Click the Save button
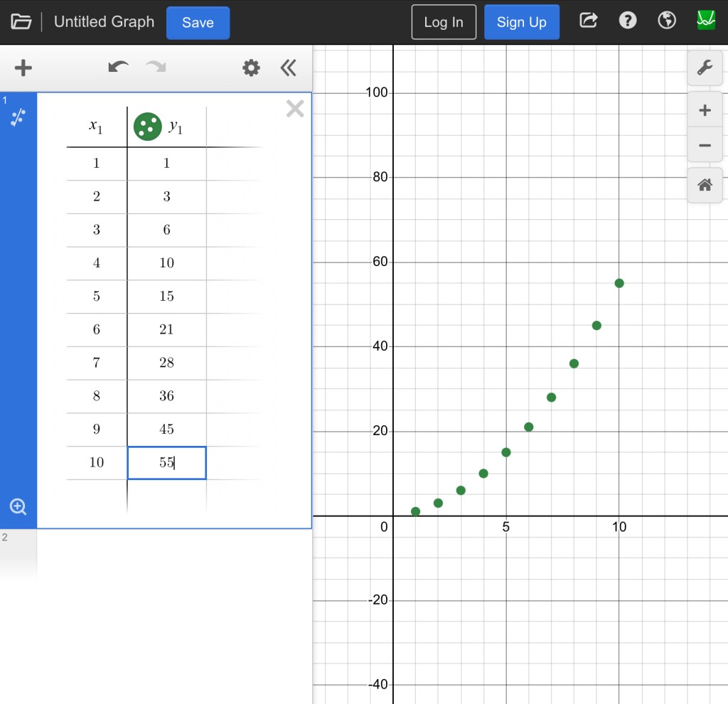 point(198,23)
